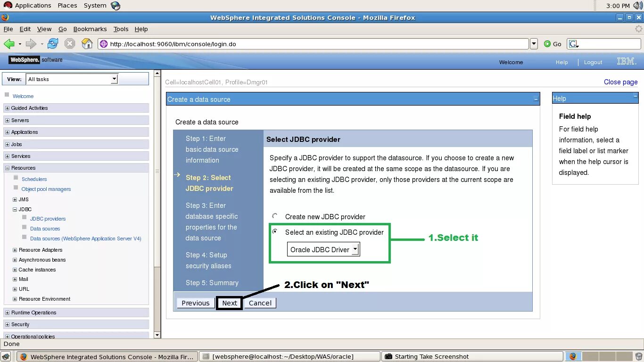The width and height of the screenshot is (644, 362).
Task: Expand the Applications section
Action: pos(7,132)
